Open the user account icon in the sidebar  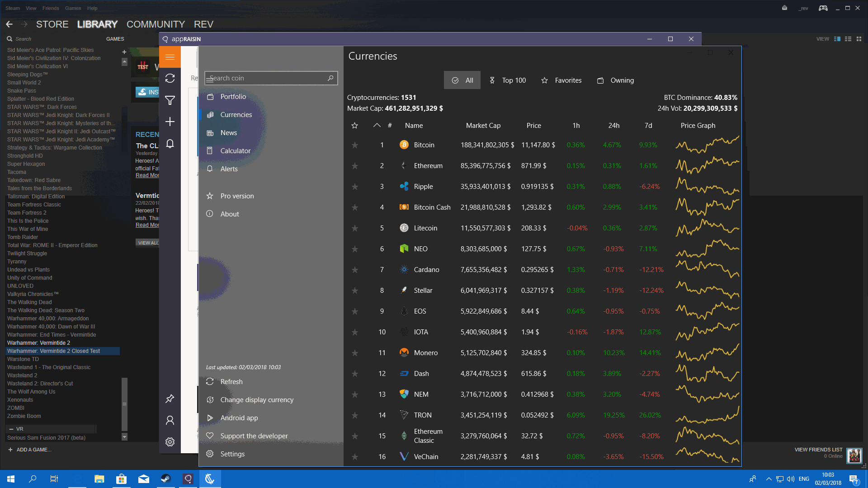coord(170,420)
